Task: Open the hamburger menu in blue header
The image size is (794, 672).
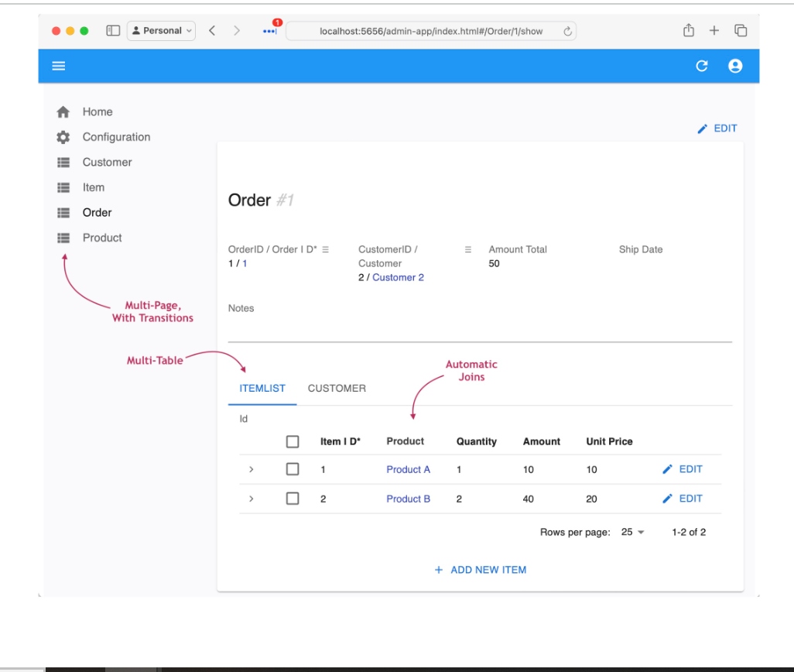Action: tap(58, 67)
